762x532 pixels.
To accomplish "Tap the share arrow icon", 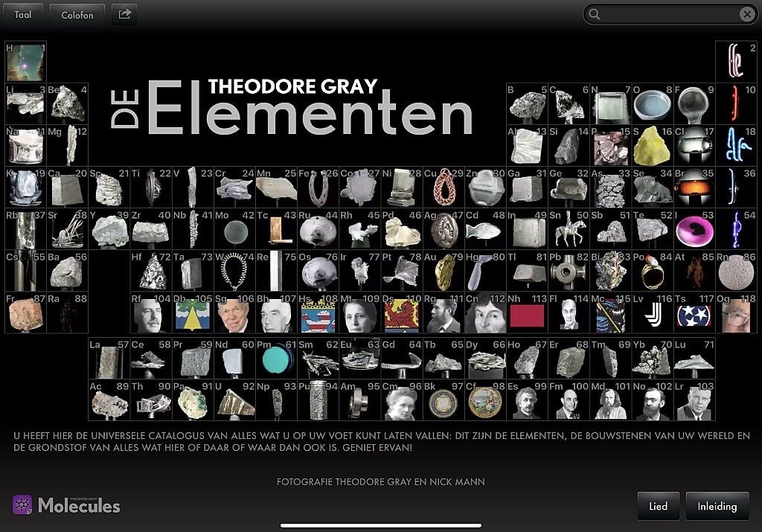I will tap(124, 15).
